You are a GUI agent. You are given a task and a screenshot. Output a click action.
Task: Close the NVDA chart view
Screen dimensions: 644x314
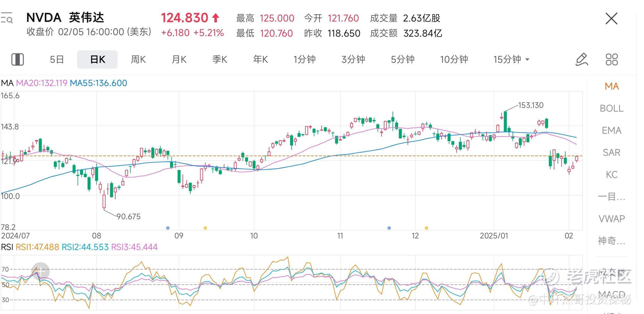tap(611, 19)
